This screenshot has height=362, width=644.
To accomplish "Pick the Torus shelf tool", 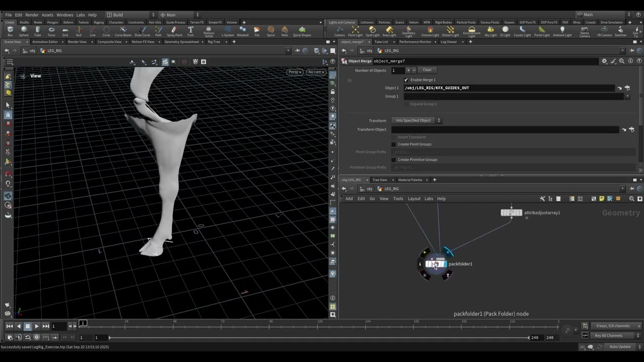I will [x=51, y=31].
